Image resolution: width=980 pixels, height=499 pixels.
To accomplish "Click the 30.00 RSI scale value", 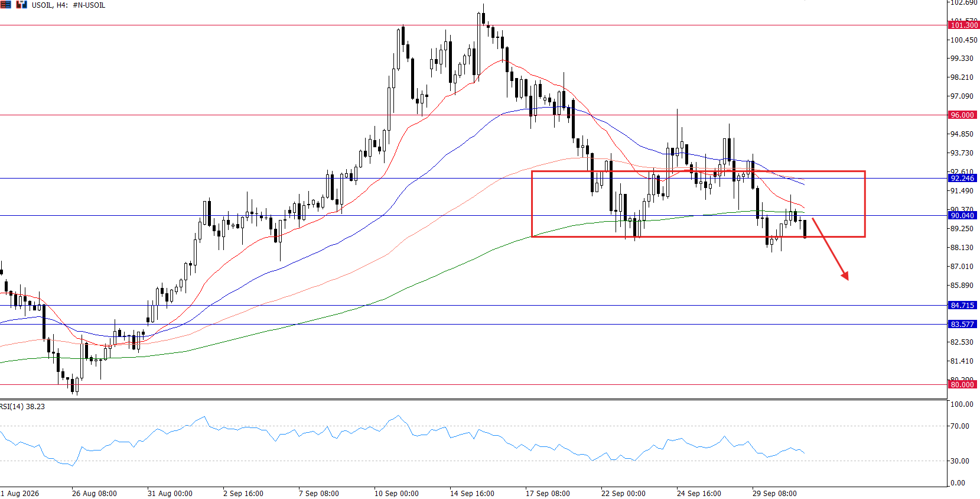I will 960,461.
